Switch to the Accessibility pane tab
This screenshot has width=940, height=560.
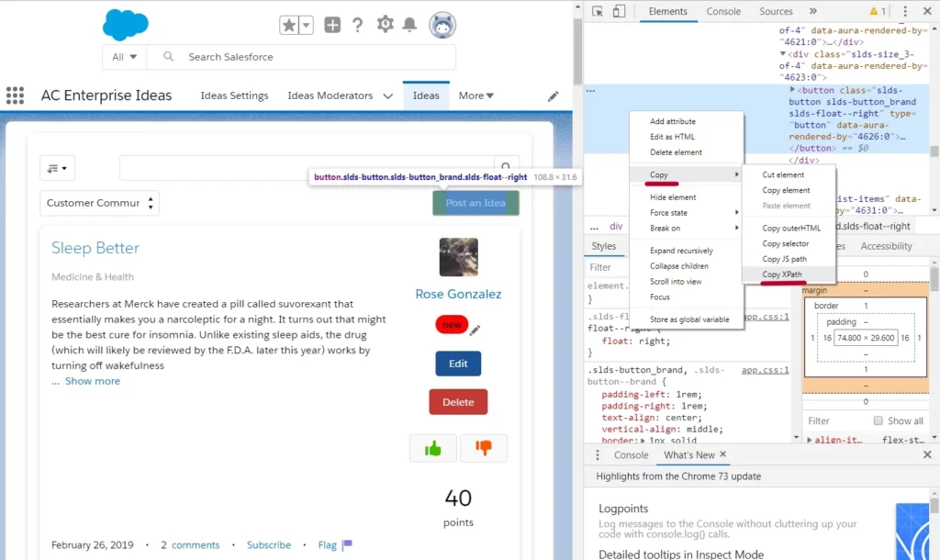pyautogui.click(x=886, y=246)
